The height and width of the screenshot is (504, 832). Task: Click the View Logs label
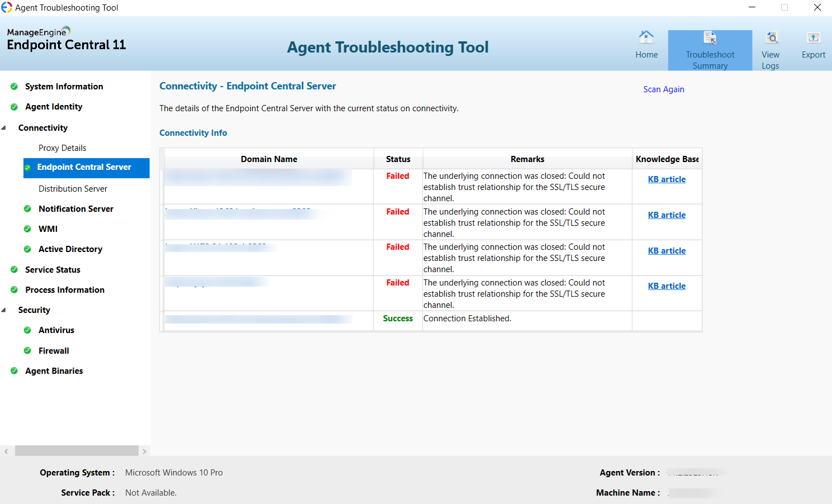[771, 60]
